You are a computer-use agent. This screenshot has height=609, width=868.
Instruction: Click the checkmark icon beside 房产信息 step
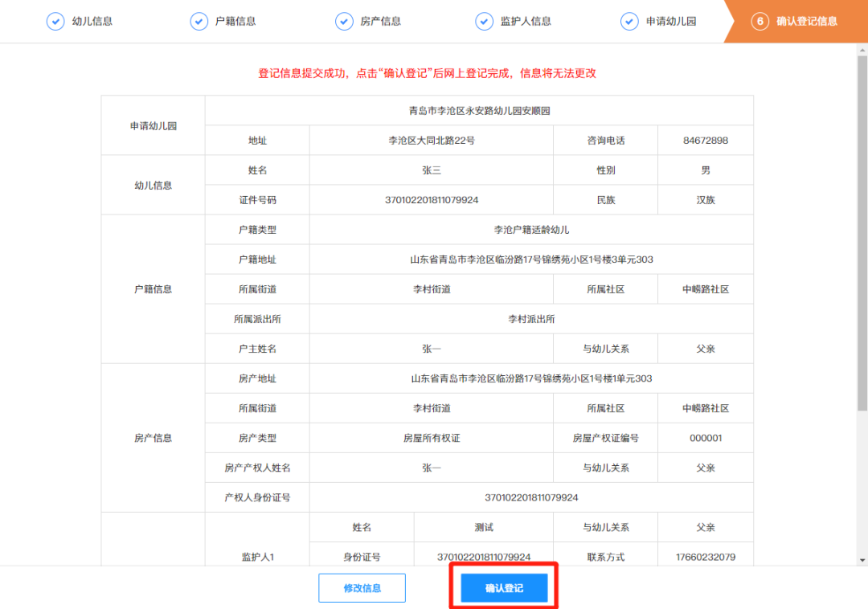(x=344, y=22)
